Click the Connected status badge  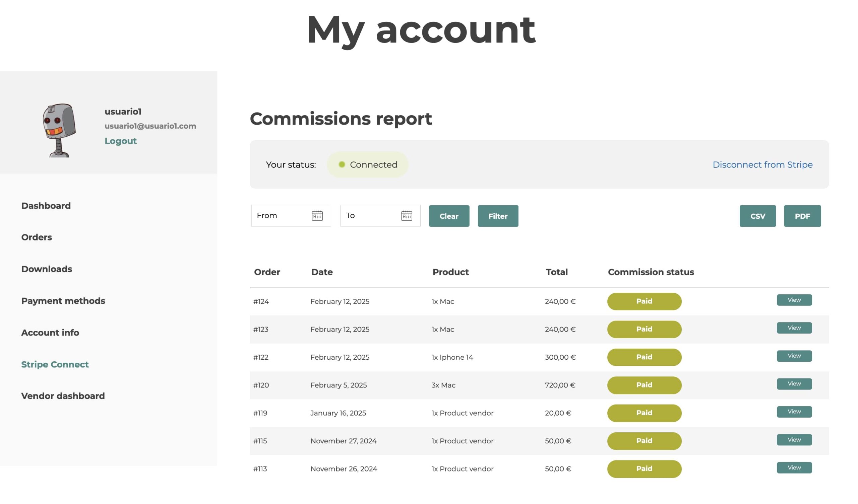point(368,165)
